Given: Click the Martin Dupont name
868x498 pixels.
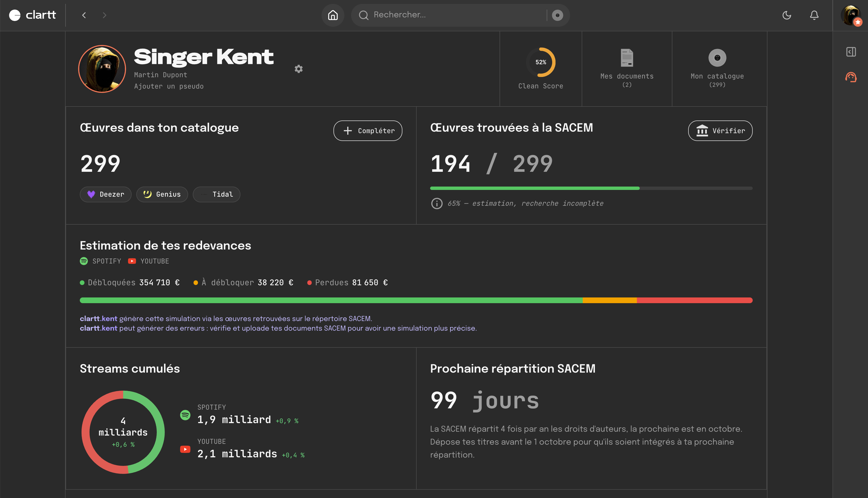Looking at the screenshot, I should click(x=160, y=75).
